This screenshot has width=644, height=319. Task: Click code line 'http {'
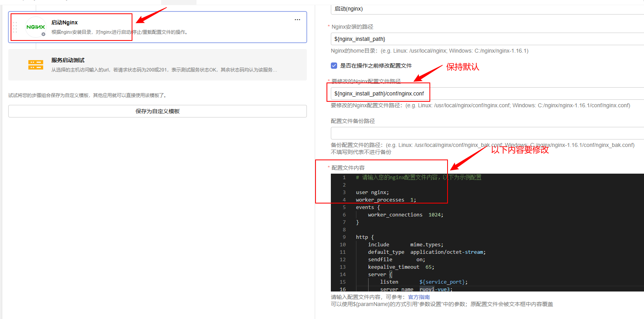coord(365,237)
